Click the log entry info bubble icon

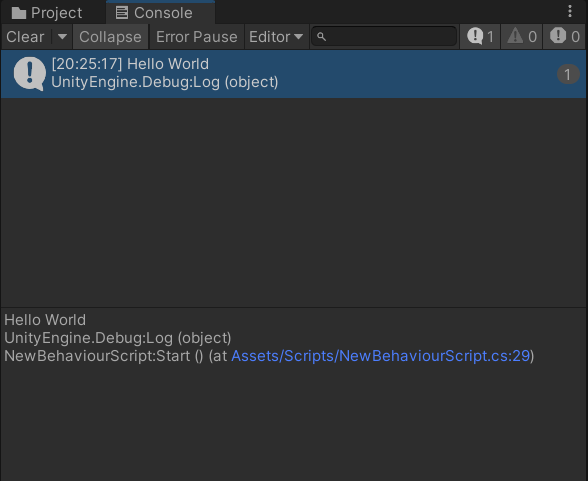coord(30,73)
